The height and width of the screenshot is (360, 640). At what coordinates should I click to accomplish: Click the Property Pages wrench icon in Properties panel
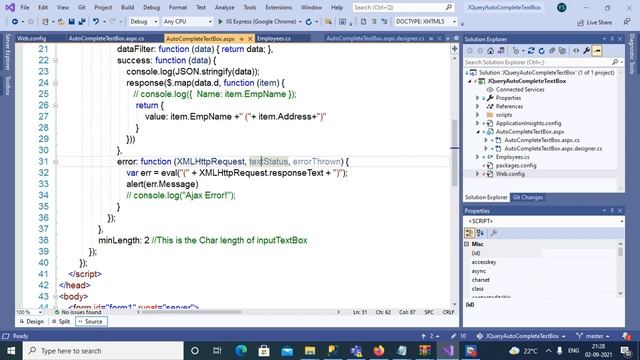[x=493, y=233]
